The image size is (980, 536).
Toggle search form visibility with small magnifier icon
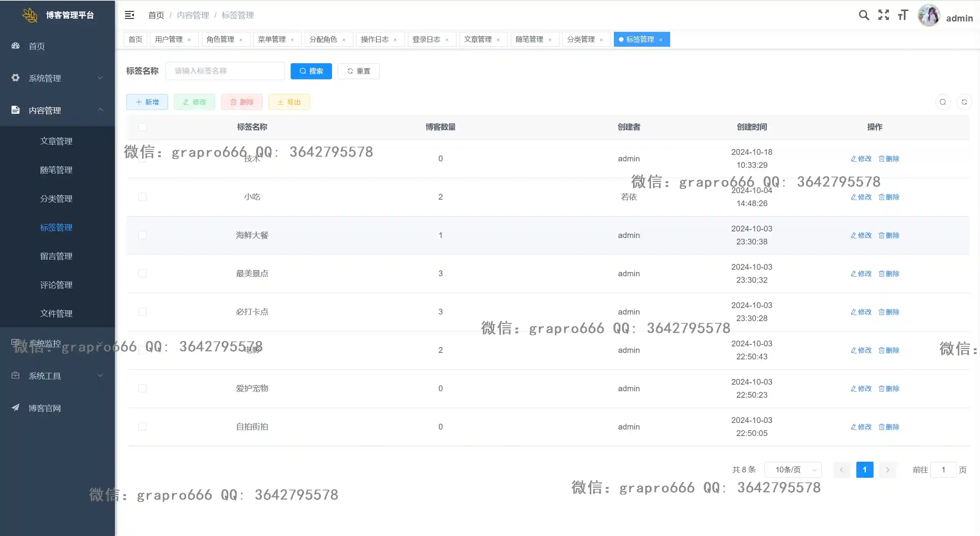(942, 102)
